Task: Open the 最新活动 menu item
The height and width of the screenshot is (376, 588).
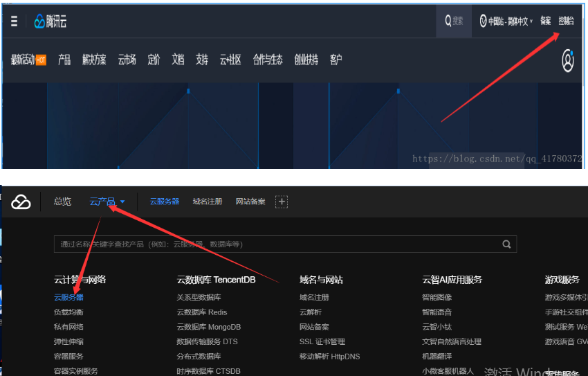Action: tap(23, 60)
